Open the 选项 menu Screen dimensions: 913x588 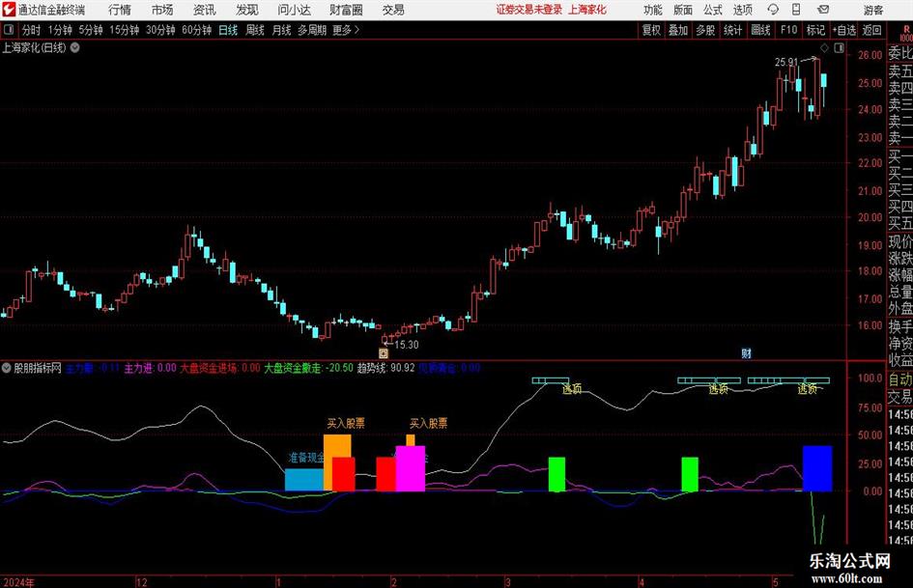(742, 10)
